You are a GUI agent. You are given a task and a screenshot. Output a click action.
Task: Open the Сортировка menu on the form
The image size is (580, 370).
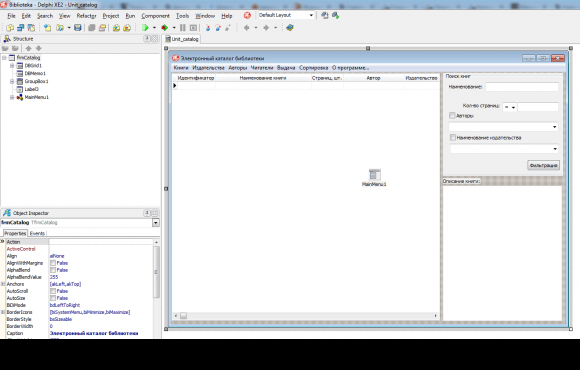(x=314, y=68)
